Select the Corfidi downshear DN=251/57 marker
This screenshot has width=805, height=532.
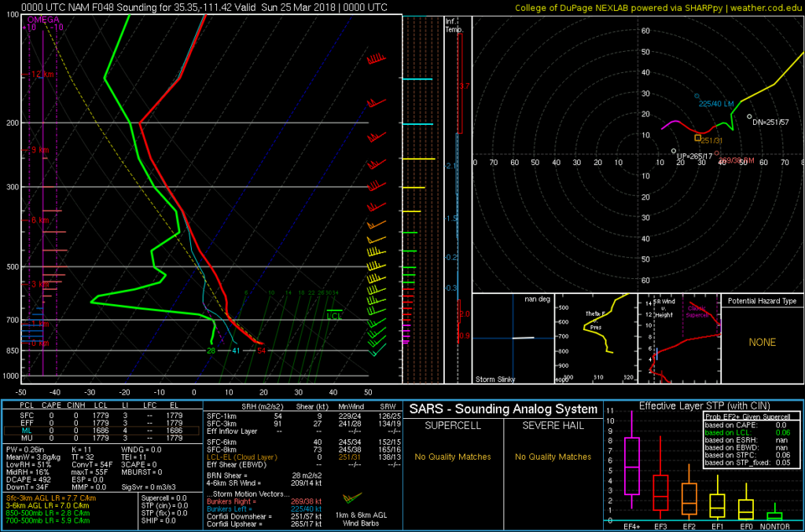[x=749, y=116]
